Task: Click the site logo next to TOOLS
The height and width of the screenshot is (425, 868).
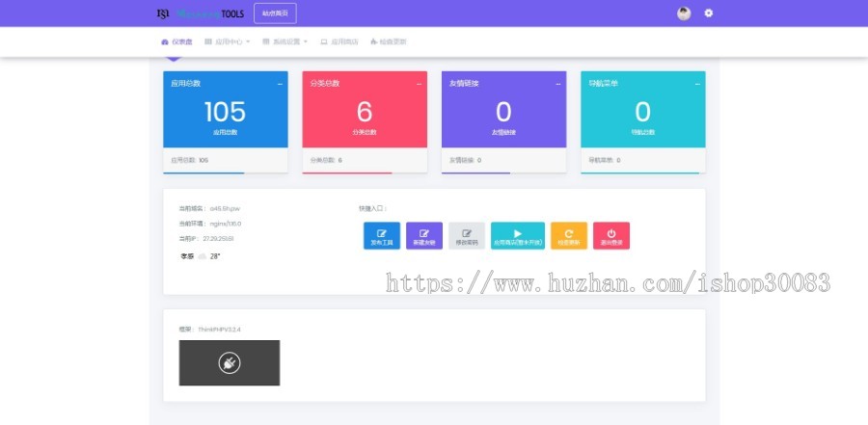Action: [163, 13]
